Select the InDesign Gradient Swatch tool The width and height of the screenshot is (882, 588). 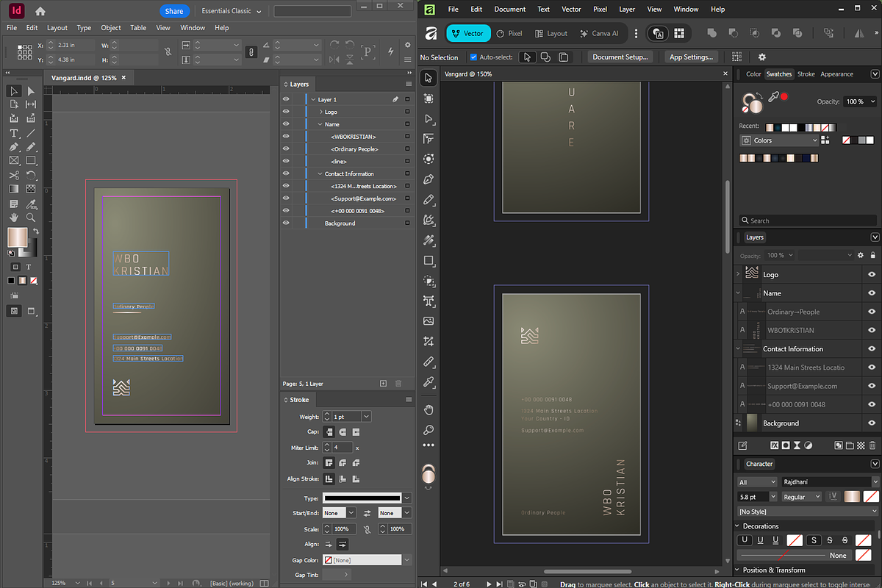click(14, 189)
